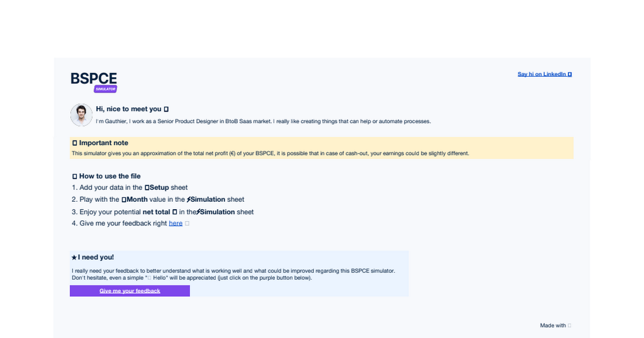The height and width of the screenshot is (338, 644).
Task: Click the Month icon in step 2
Action: tap(124, 200)
